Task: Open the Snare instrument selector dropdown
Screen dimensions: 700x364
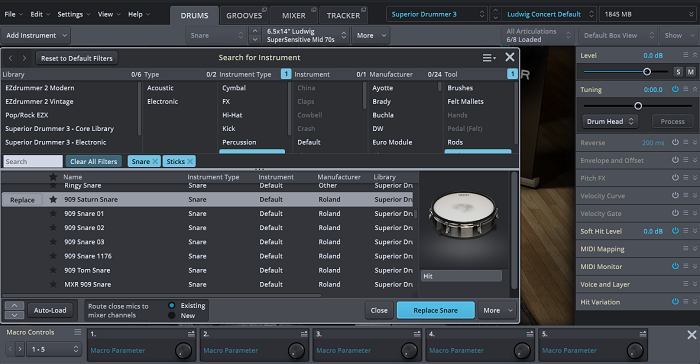Action: (x=216, y=35)
